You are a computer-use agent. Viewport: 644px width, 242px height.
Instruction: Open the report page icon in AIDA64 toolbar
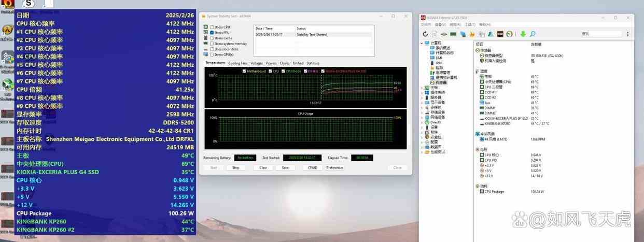tap(435, 34)
